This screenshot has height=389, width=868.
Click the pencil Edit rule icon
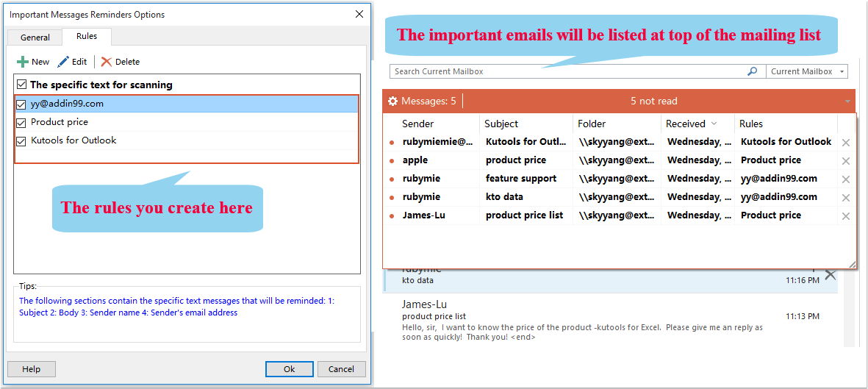(63, 62)
